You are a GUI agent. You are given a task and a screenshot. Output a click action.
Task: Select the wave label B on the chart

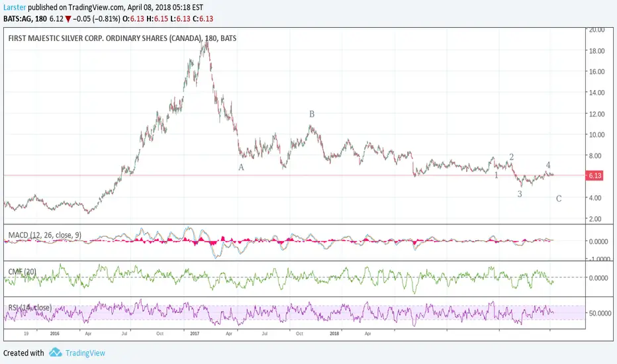coord(312,114)
